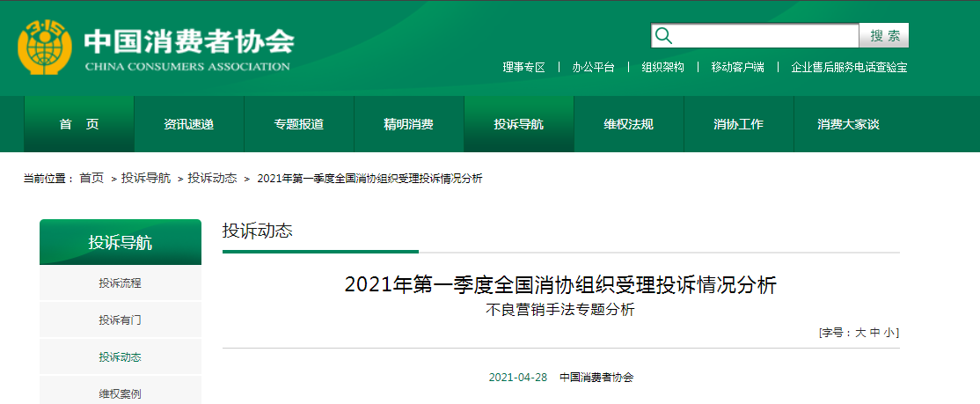This screenshot has height=404, width=980.
Task: Open the 移动客户端 link
Action: (x=737, y=68)
